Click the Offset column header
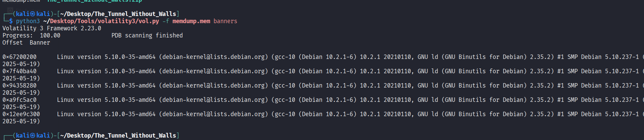 tap(13, 43)
